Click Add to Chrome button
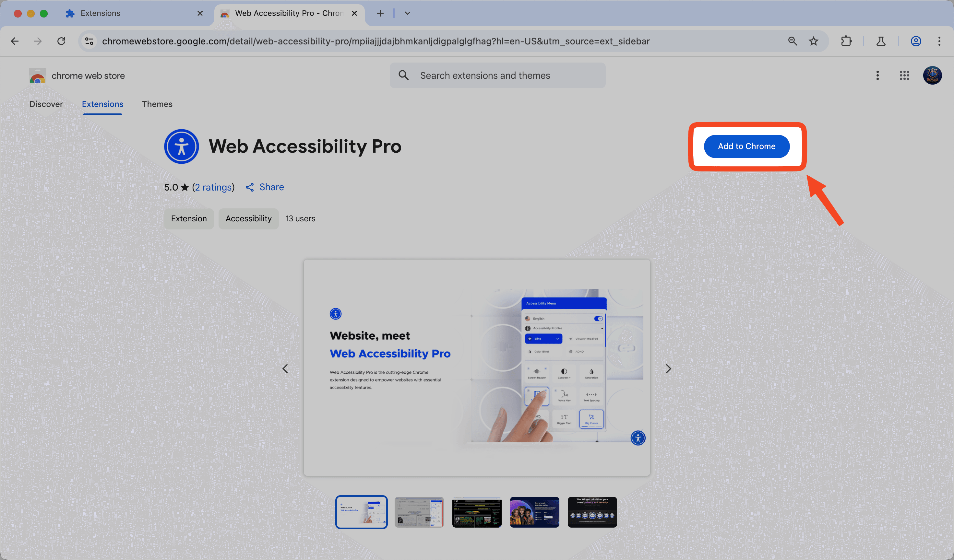This screenshot has width=954, height=560. pos(746,146)
